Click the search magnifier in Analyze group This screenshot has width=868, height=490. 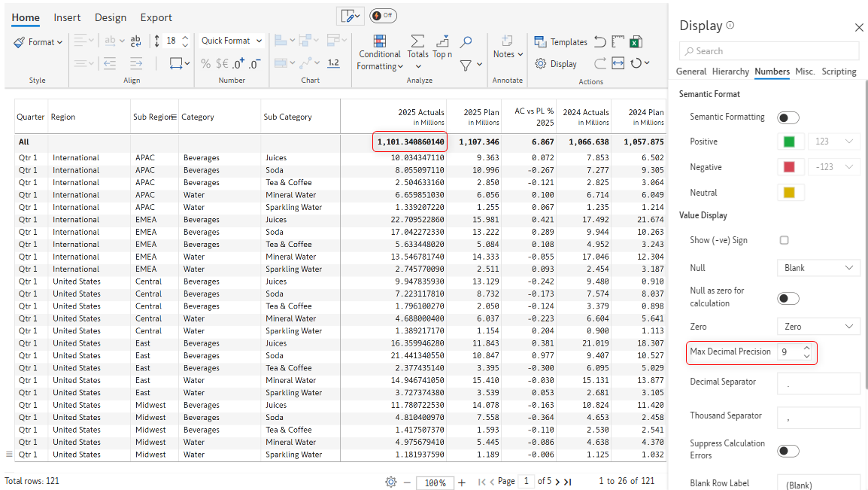tap(466, 42)
